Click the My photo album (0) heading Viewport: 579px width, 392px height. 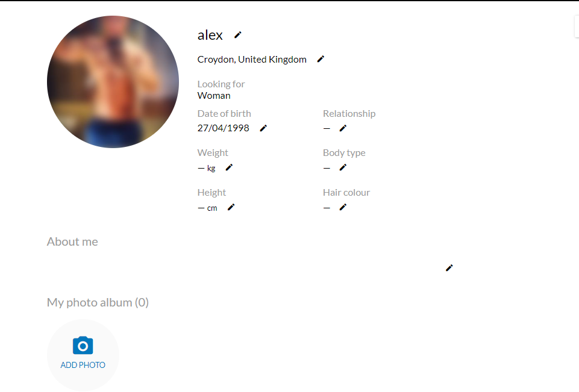coord(98,303)
